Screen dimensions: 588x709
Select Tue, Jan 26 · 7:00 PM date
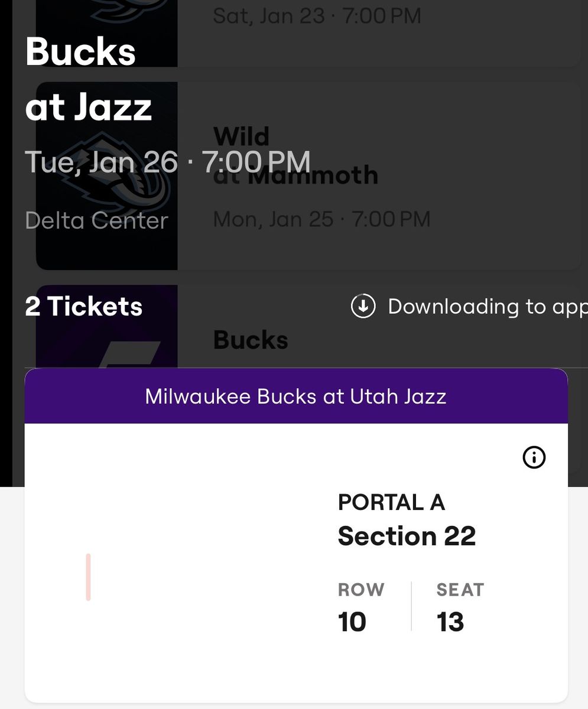coord(167,162)
